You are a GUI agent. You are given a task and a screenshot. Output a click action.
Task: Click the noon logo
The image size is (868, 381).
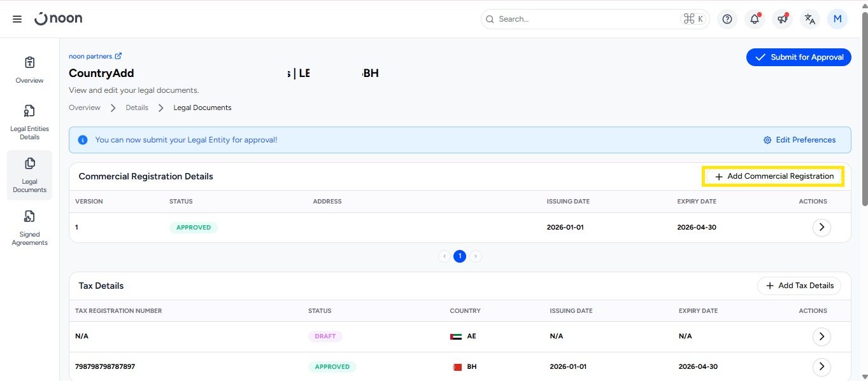[x=59, y=19]
